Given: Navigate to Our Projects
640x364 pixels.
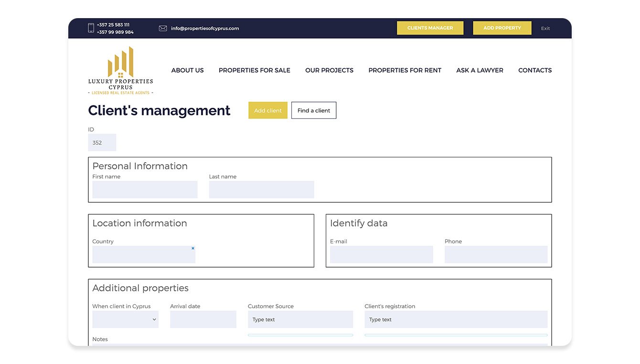Looking at the screenshot, I should click(329, 70).
